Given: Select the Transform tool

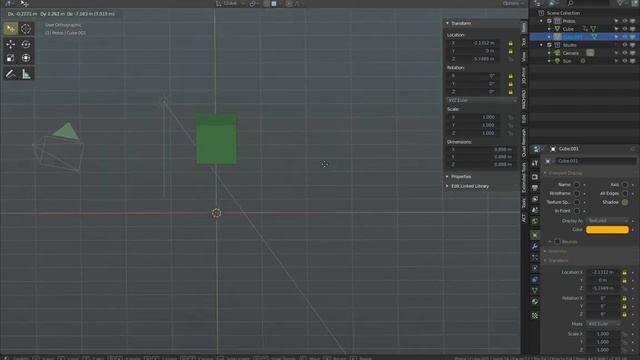Looking at the screenshot, I should [26, 58].
